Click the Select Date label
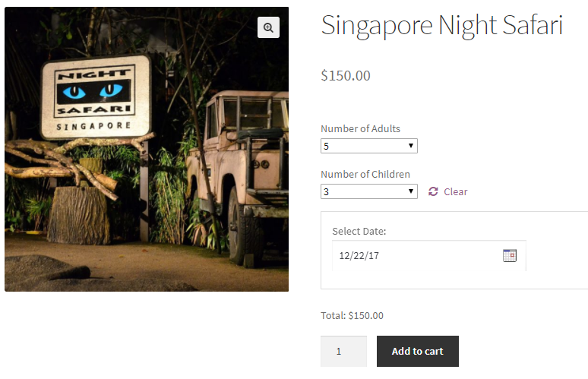The image size is (588, 379). (359, 231)
